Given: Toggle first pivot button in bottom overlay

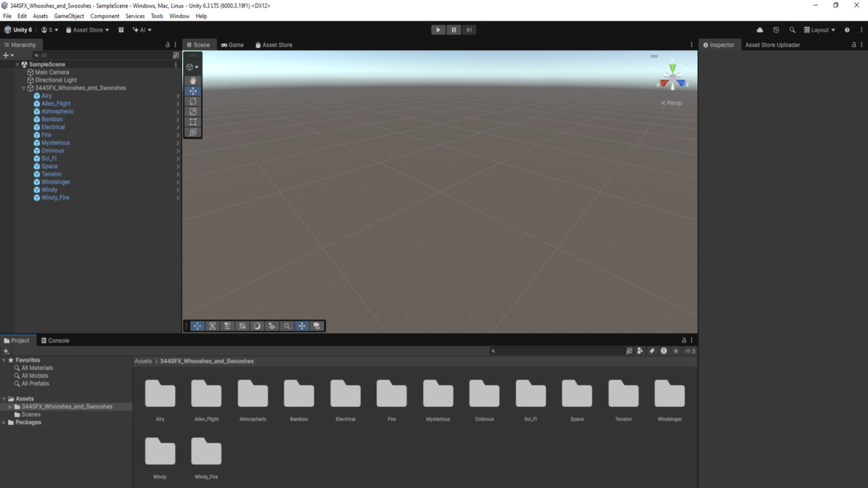Looking at the screenshot, I should click(197, 326).
